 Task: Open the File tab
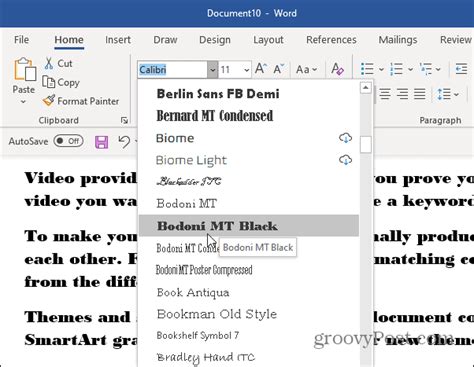[21, 40]
